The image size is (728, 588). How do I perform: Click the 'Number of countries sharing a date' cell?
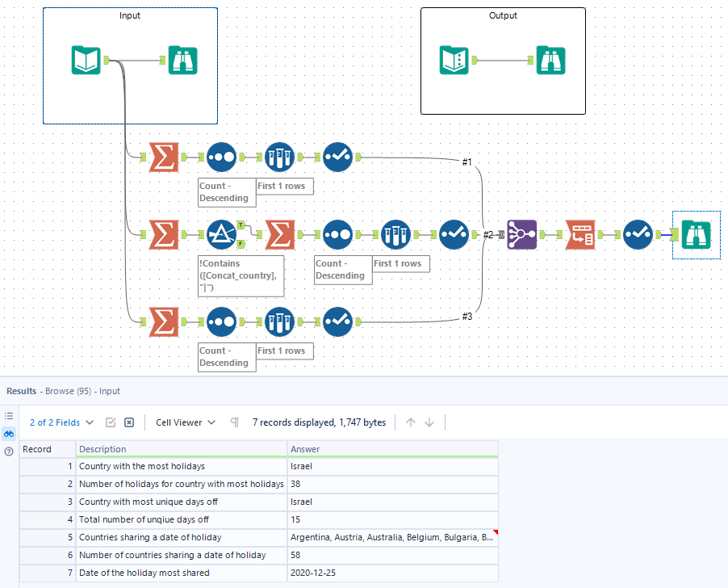coord(182,555)
